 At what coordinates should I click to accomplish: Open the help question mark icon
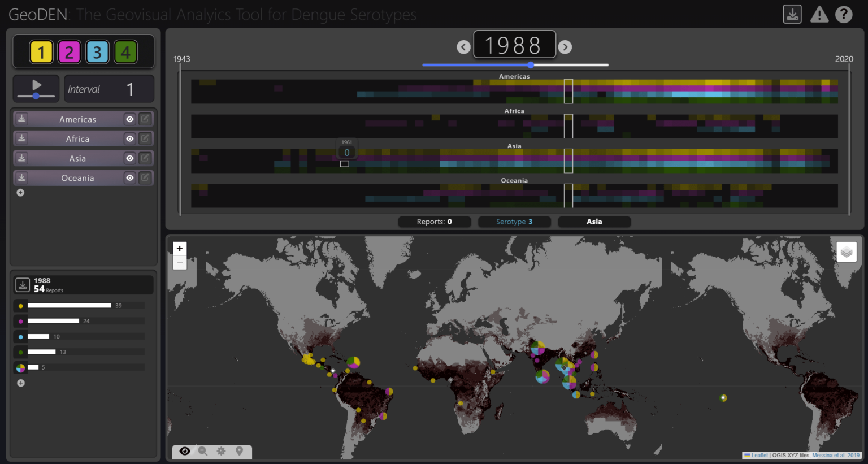point(844,15)
